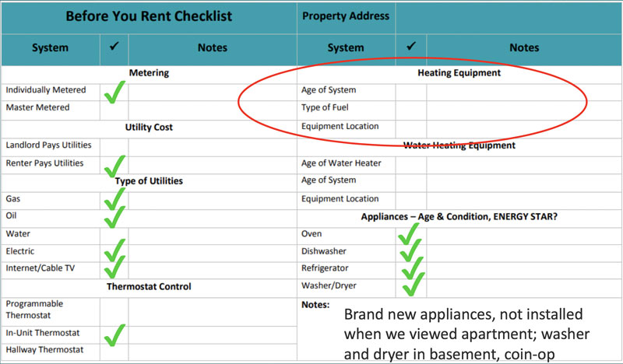The image size is (623, 364).
Task: Click the checkmark header in the left table
Action: 114,47
